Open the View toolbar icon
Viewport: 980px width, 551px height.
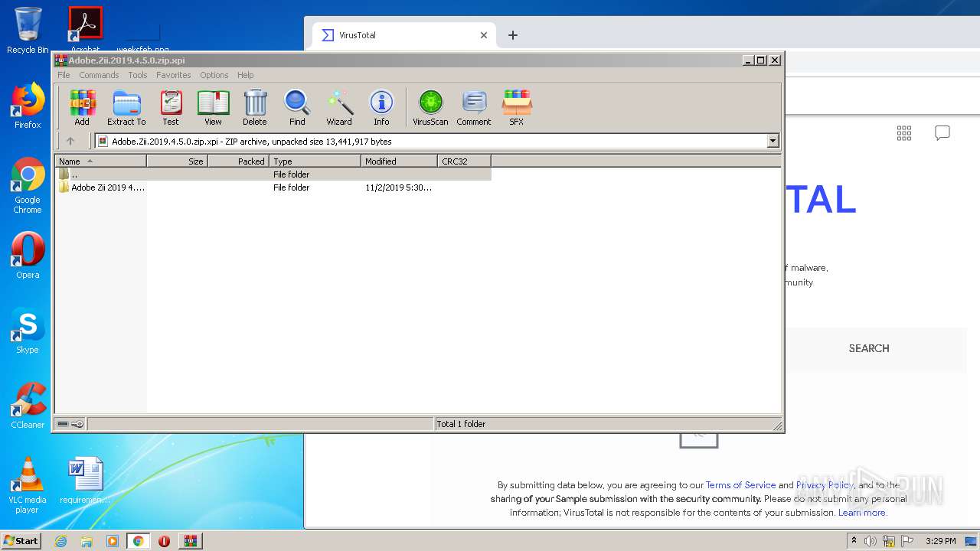213,107
